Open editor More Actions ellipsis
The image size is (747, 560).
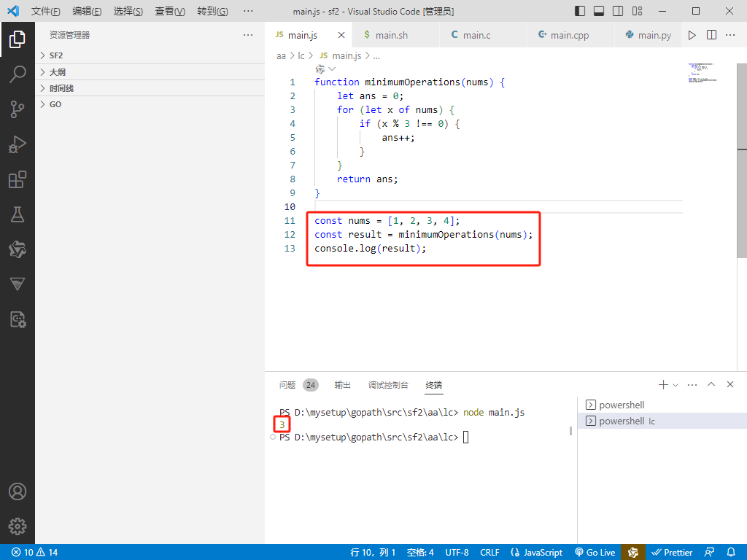tap(730, 35)
